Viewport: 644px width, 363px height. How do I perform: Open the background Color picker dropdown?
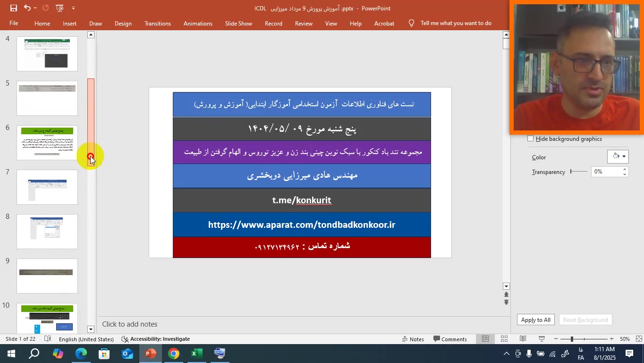618,156
